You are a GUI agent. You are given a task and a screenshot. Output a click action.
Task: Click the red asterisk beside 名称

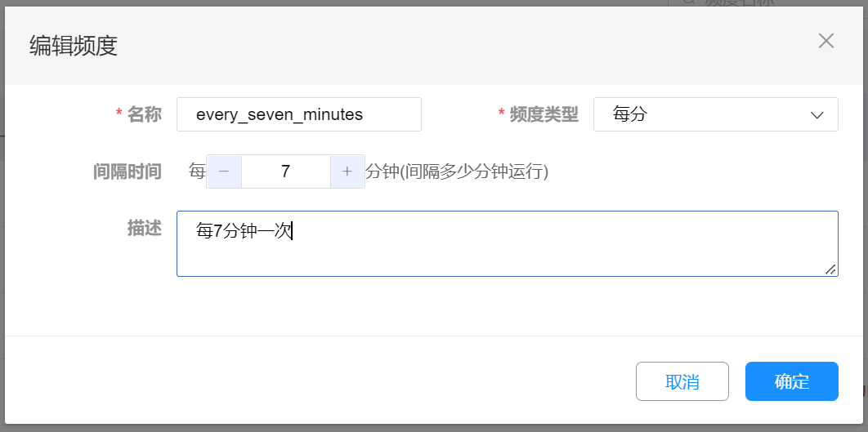(x=119, y=114)
